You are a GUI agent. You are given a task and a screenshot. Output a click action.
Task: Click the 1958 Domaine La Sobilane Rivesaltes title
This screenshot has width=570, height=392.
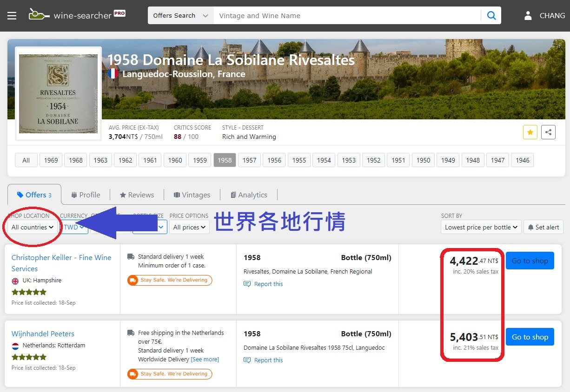click(231, 60)
